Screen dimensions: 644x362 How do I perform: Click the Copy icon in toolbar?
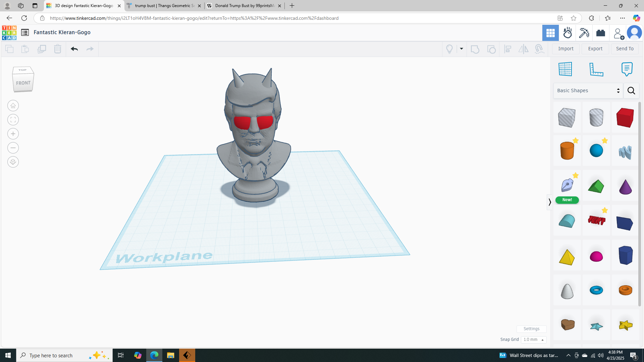click(9, 49)
